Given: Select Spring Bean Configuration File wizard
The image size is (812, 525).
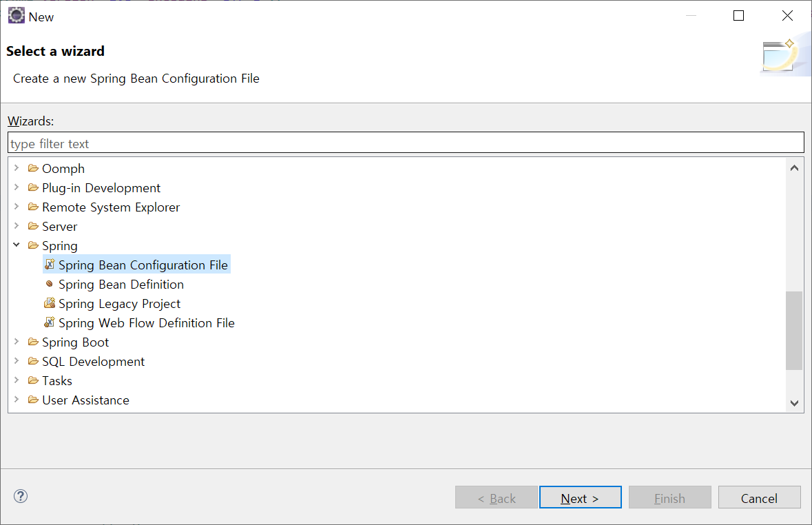Looking at the screenshot, I should coord(143,265).
